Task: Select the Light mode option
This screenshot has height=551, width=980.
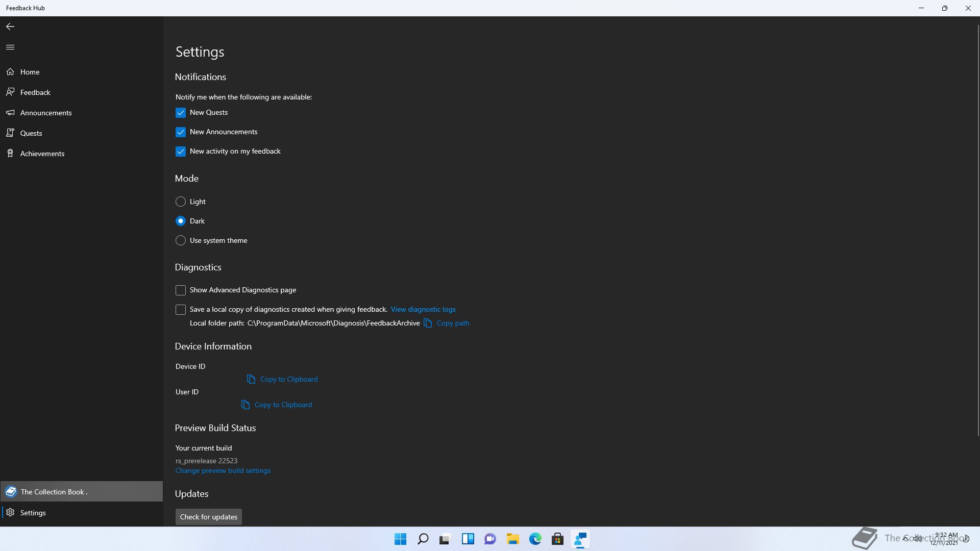Action: (x=181, y=202)
